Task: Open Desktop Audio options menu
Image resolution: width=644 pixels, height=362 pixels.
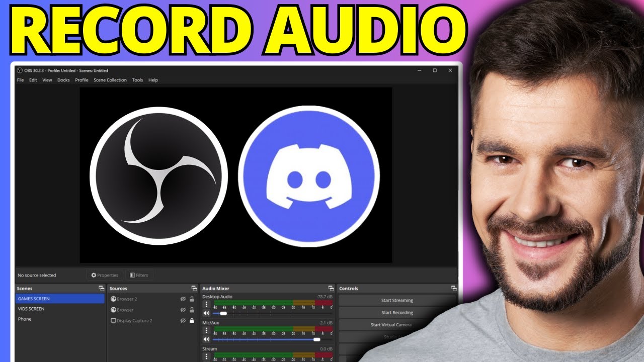Action: pos(206,304)
